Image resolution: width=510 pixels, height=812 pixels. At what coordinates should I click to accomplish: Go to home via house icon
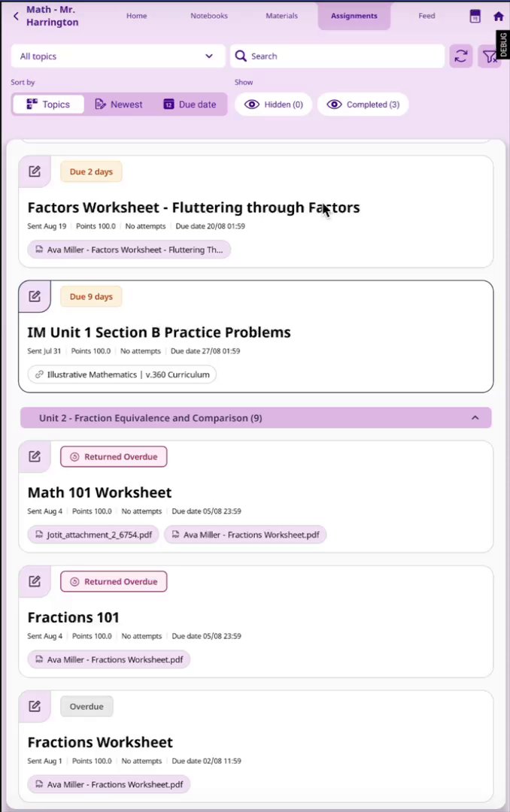498,16
